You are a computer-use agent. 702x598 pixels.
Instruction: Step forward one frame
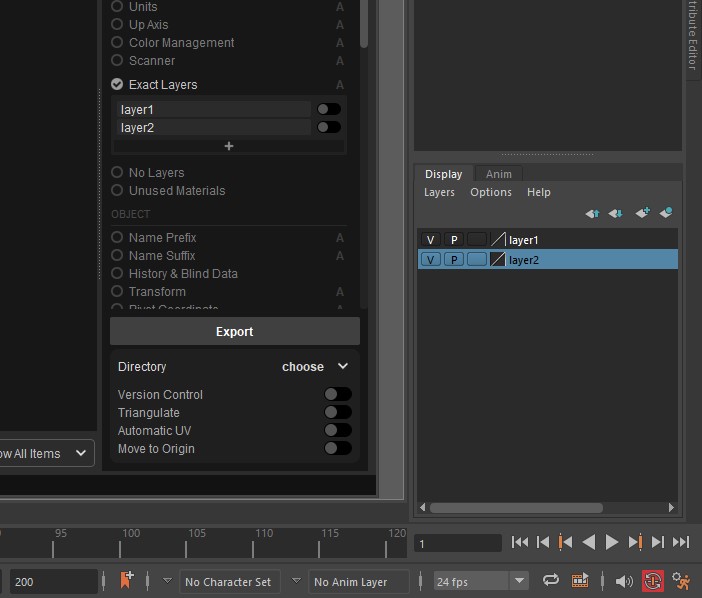[658, 542]
